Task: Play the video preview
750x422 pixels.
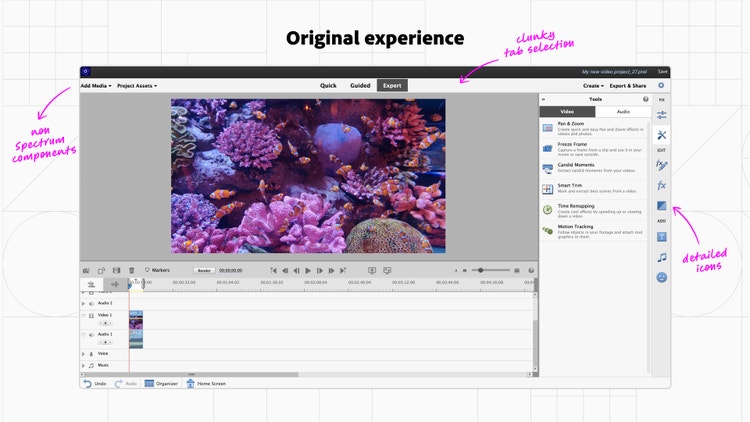Action: 308,270
